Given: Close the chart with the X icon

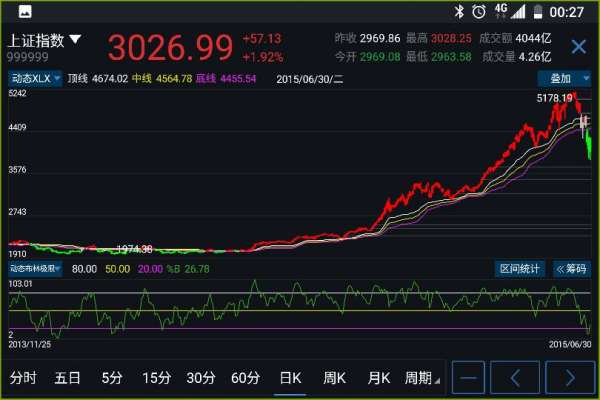Looking at the screenshot, I should (x=578, y=47).
